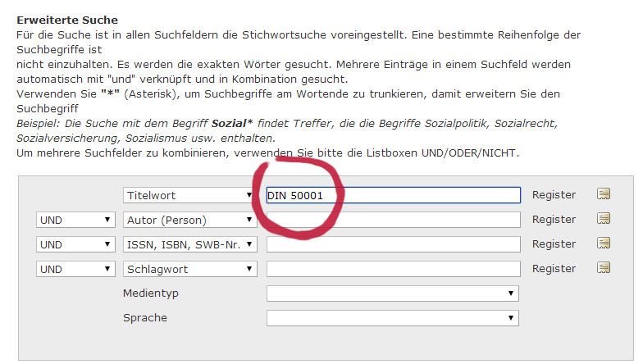Click the Register link for ISSN row
This screenshot has width=643, height=364.
coord(554,244)
